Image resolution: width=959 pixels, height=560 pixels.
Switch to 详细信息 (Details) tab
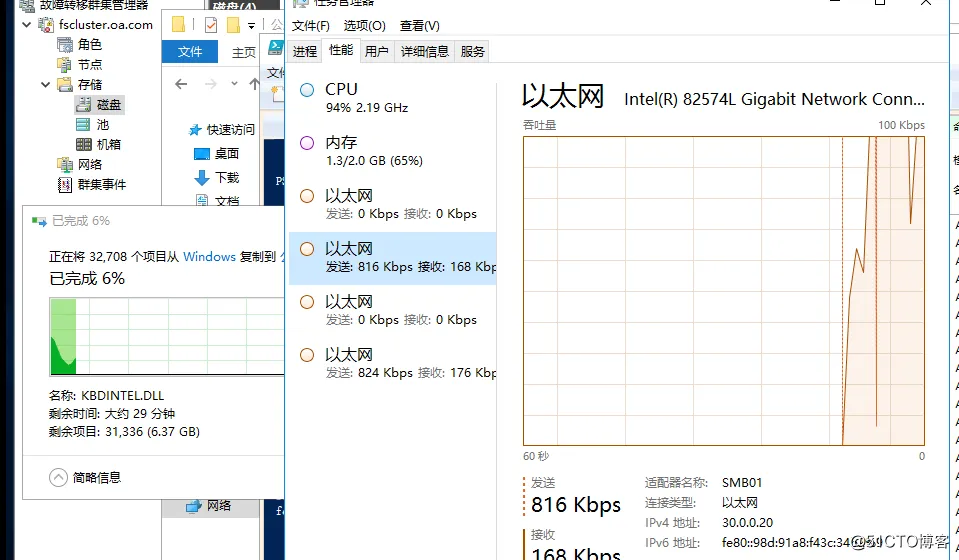[424, 51]
